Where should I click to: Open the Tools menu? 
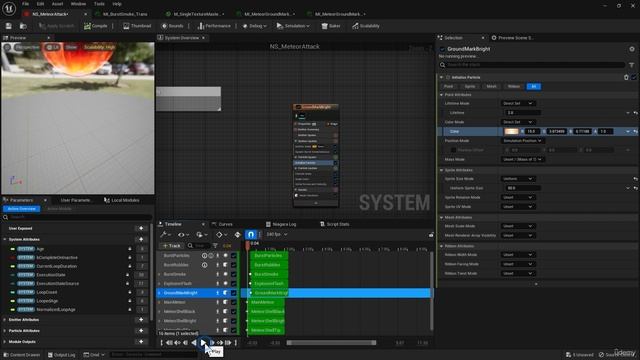(99, 4)
